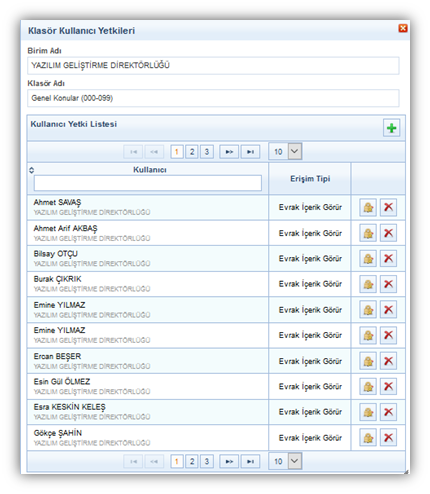
Task: Click the Kullanıcı filter text box
Action: 148,183
